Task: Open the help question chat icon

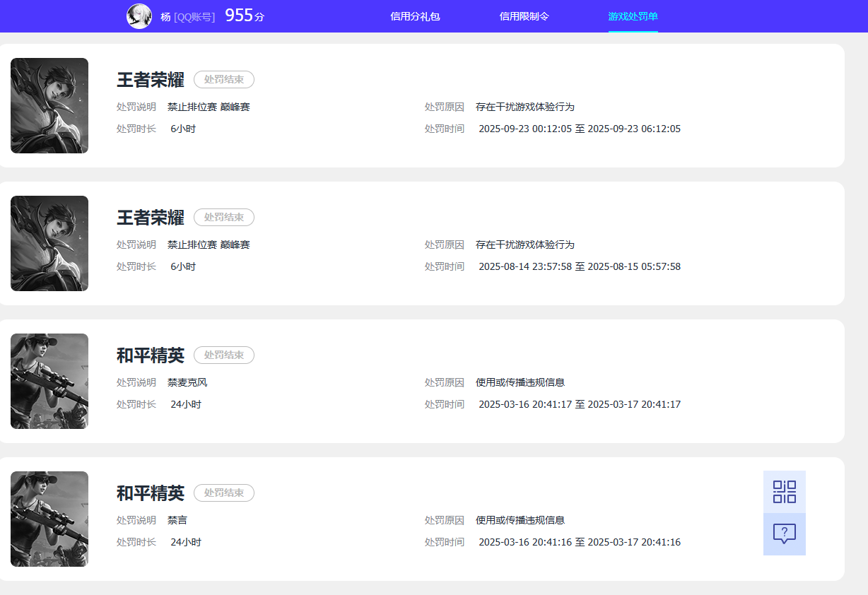Action: [x=785, y=534]
